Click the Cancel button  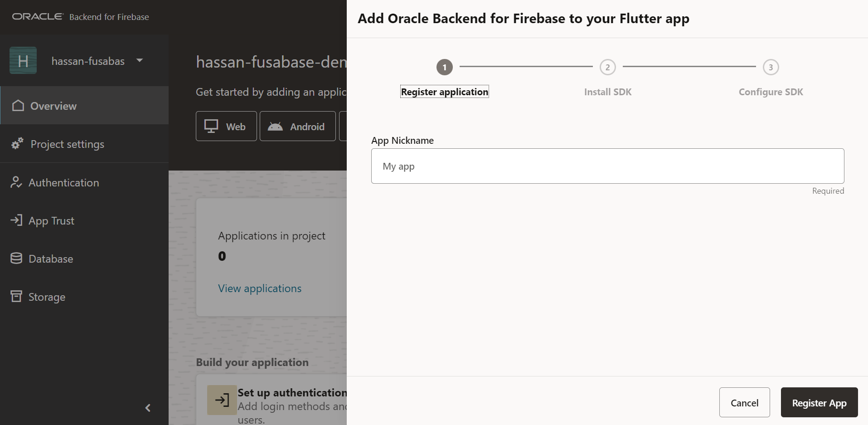point(745,402)
